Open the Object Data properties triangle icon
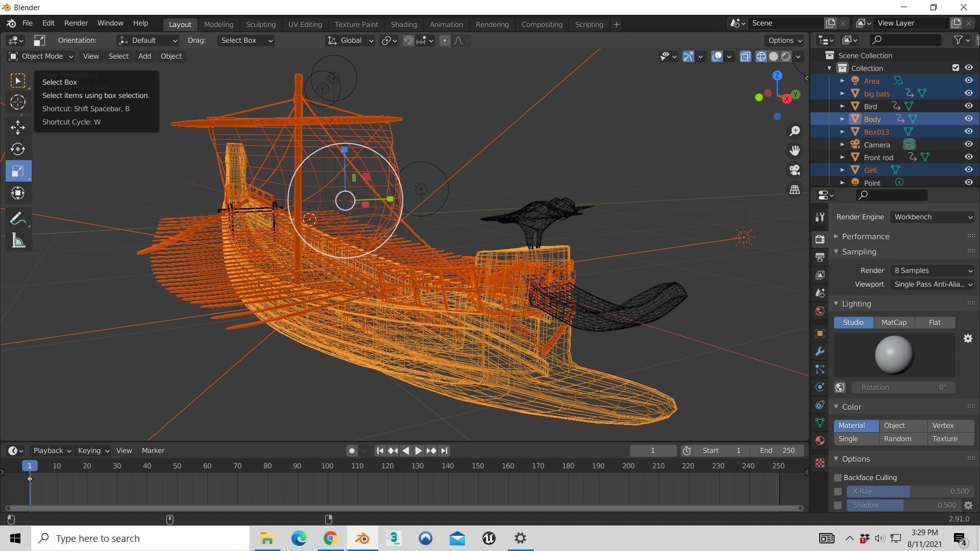Image resolution: width=980 pixels, height=551 pixels. tap(820, 423)
